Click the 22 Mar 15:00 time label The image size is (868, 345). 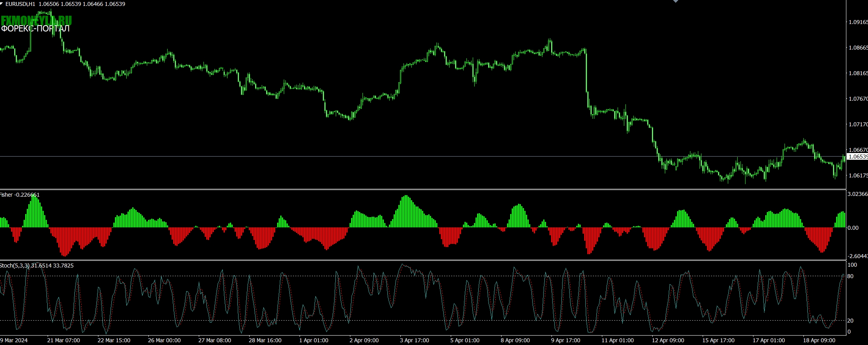coord(114,340)
